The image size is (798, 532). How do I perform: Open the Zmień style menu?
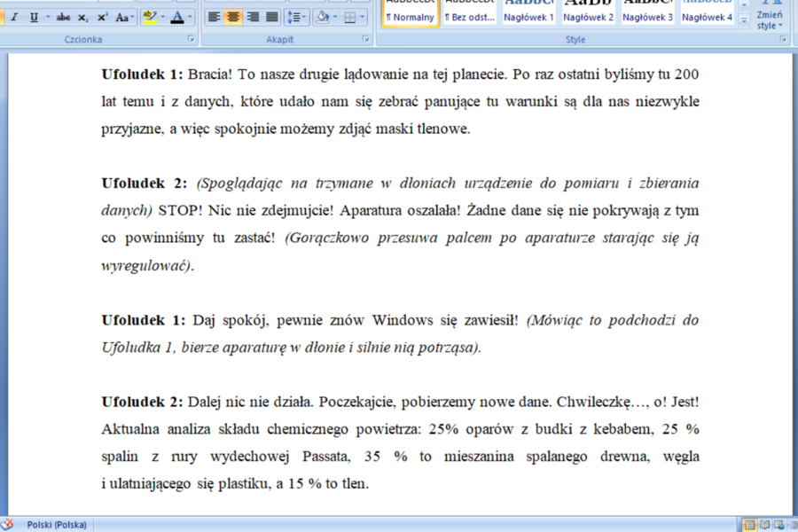(769, 16)
